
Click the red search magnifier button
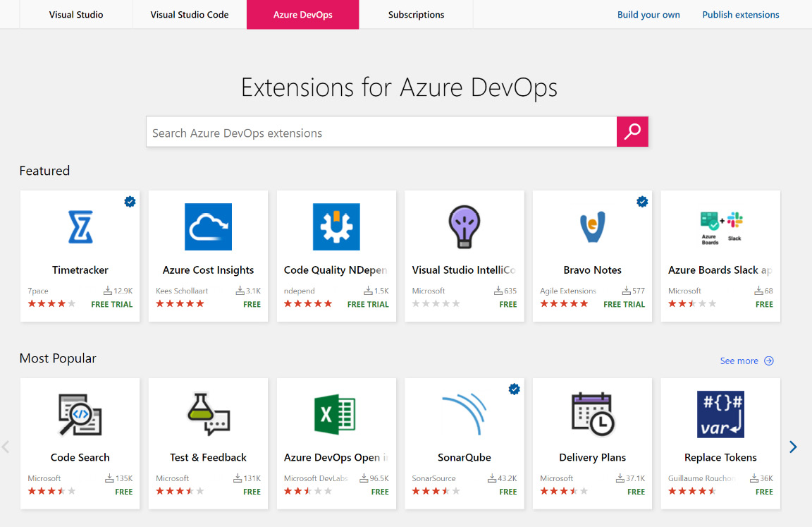632,131
